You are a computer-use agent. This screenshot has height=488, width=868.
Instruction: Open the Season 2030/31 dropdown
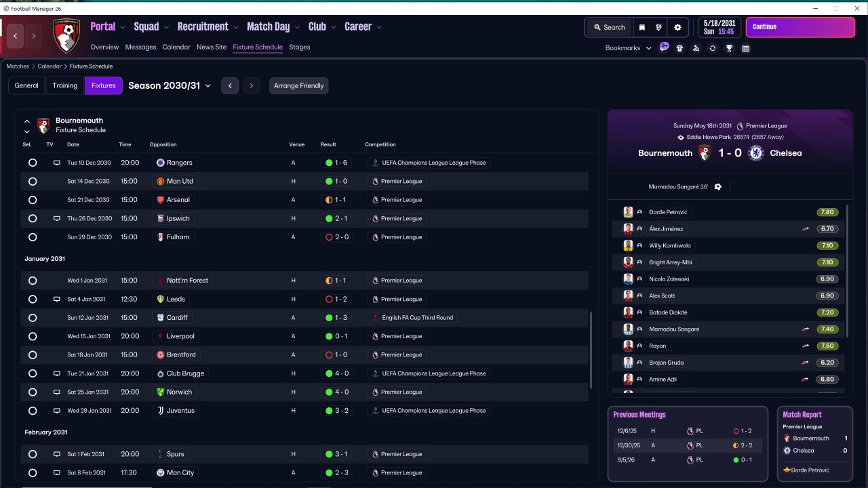(170, 85)
